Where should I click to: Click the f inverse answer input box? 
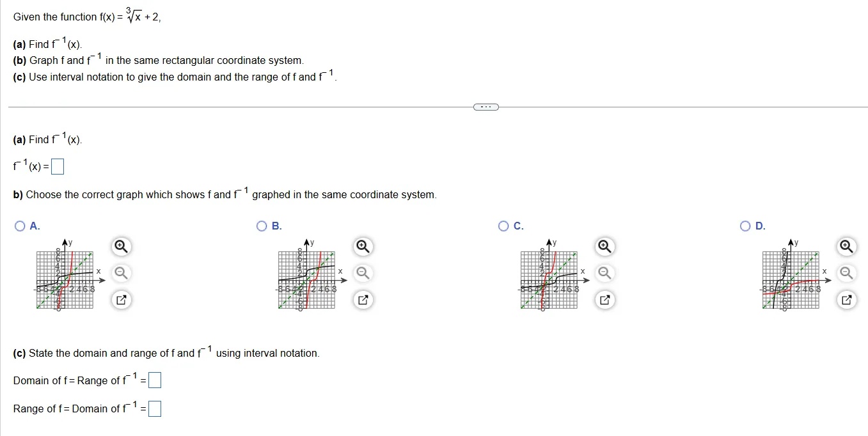pos(57,166)
